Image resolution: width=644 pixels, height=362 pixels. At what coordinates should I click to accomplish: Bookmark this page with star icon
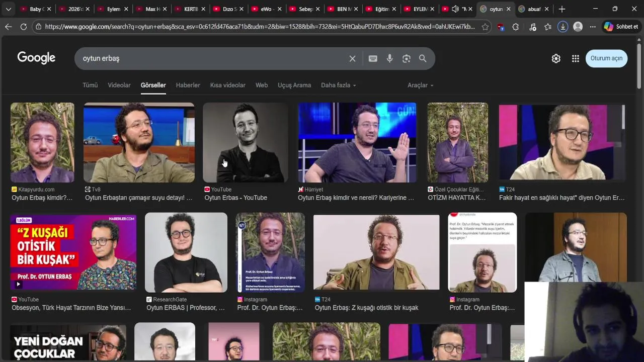[x=485, y=27]
